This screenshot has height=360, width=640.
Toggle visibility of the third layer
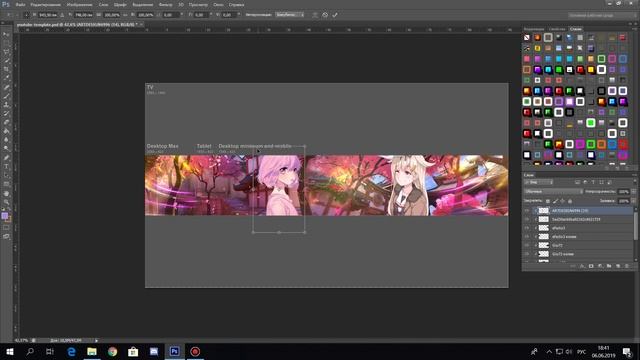click(x=527, y=228)
